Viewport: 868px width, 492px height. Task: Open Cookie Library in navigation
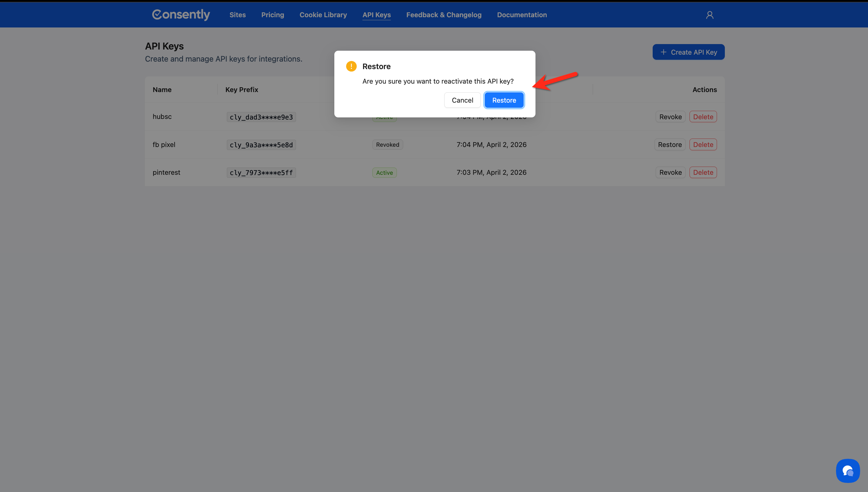click(323, 15)
